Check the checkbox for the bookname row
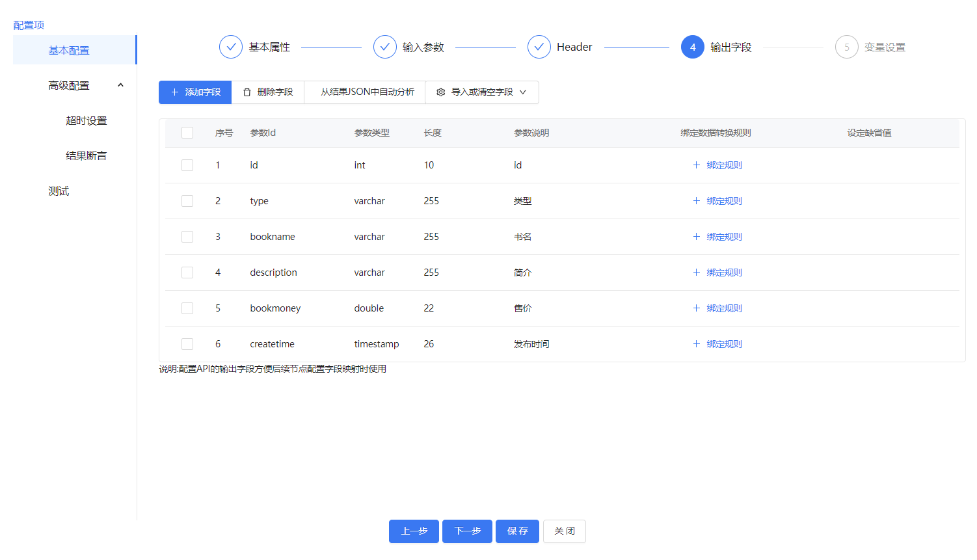Image resolution: width=977 pixels, height=560 pixels. click(x=187, y=237)
